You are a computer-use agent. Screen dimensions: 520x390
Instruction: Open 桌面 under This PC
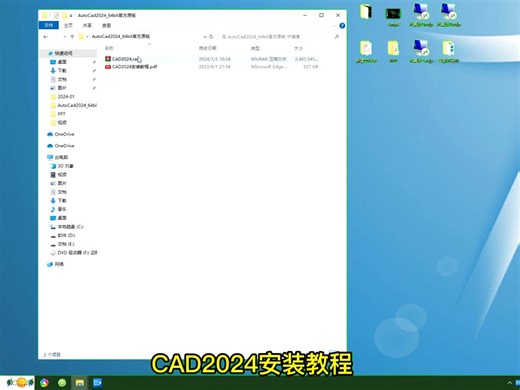(x=62, y=218)
